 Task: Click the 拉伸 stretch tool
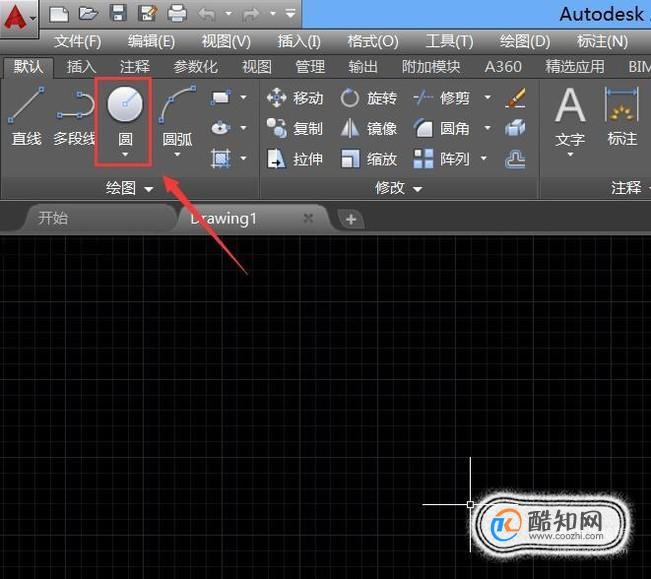click(295, 159)
